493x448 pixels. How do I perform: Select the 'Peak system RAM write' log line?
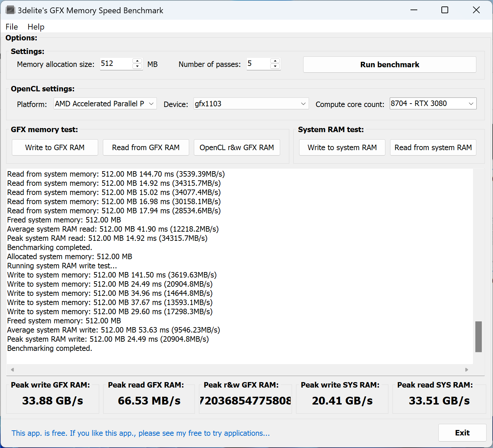pos(108,339)
